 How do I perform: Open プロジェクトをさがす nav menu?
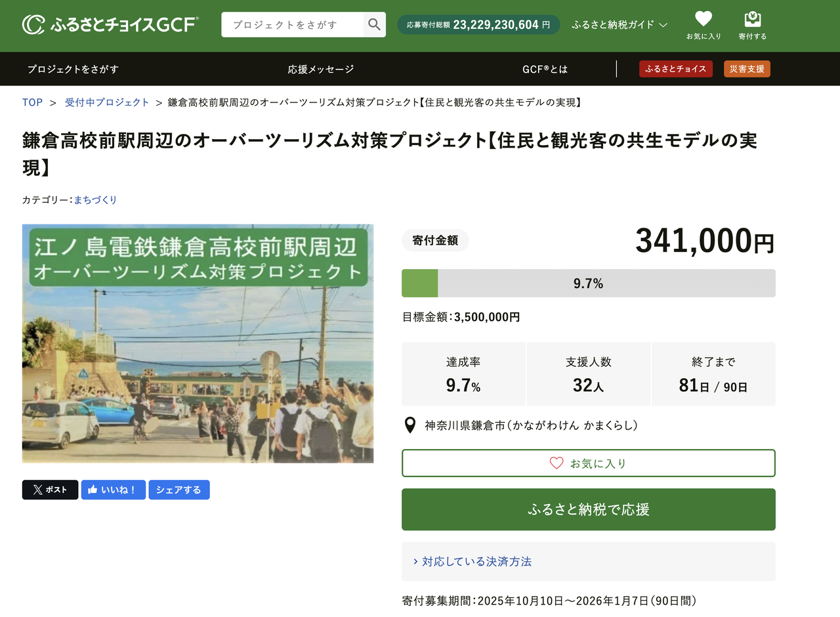73,69
